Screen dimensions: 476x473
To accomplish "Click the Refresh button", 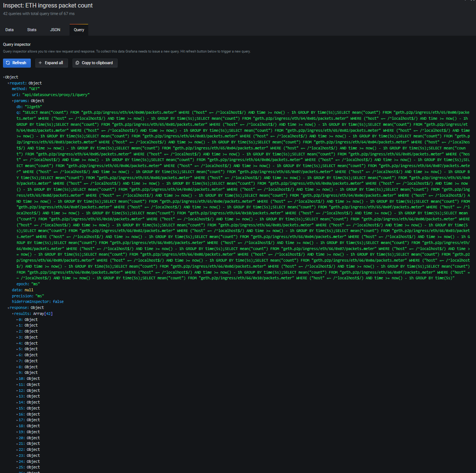I will (x=17, y=63).
